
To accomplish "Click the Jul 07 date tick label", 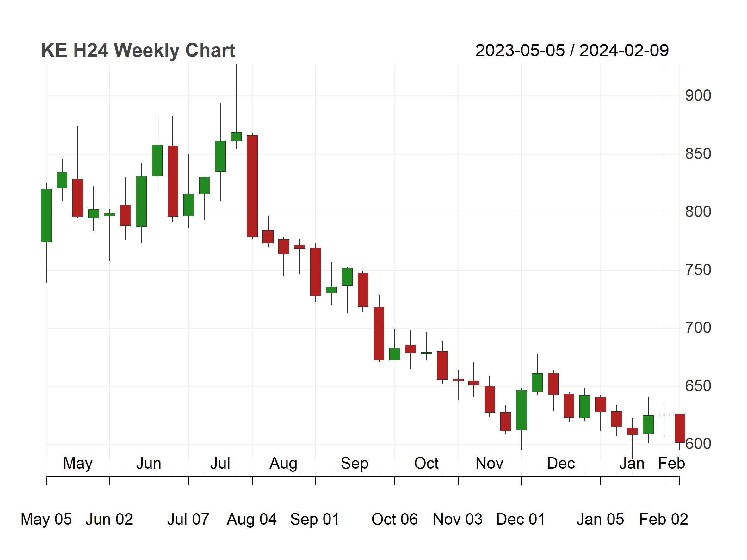I will (x=188, y=519).
